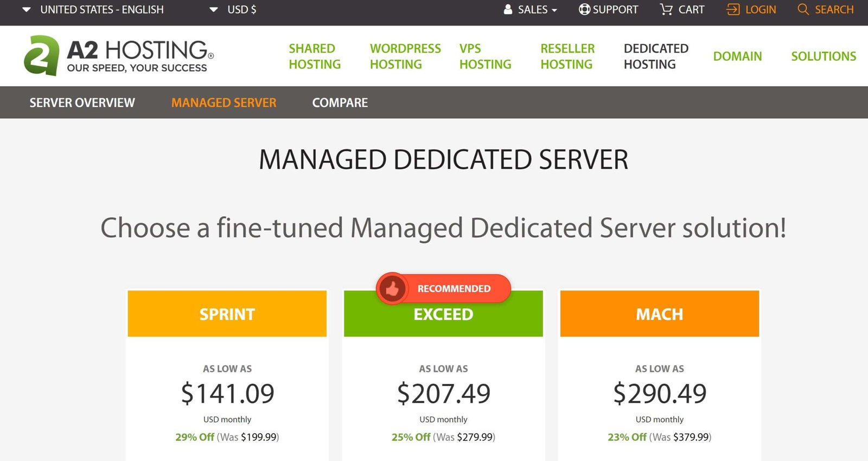Select the Managed Server tab
Image resolution: width=868 pixels, height=461 pixels.
224,103
